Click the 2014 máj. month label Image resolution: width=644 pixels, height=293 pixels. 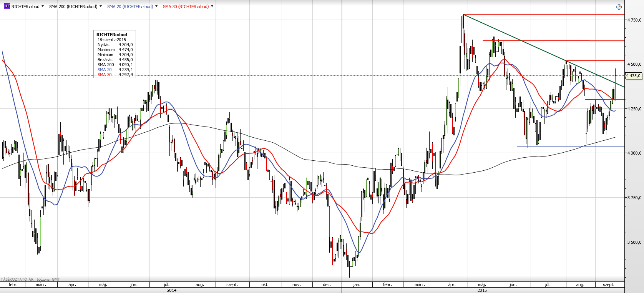click(x=103, y=285)
